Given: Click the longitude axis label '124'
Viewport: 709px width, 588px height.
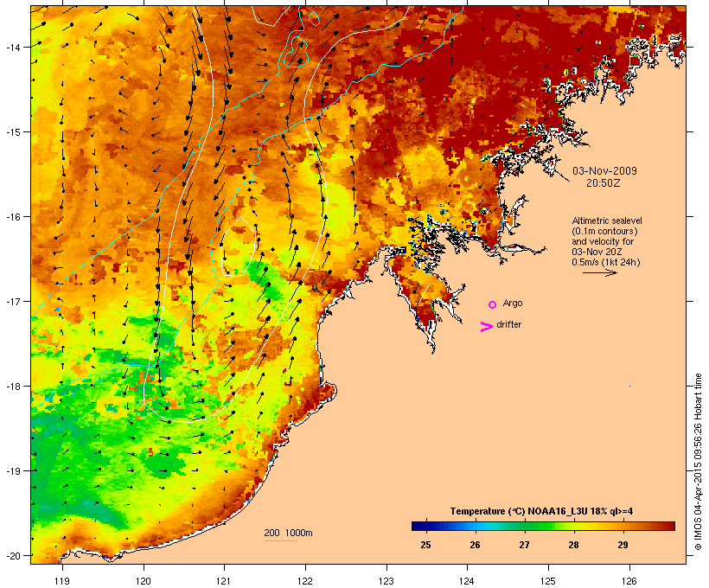Looking at the screenshot, I should 467,581.
